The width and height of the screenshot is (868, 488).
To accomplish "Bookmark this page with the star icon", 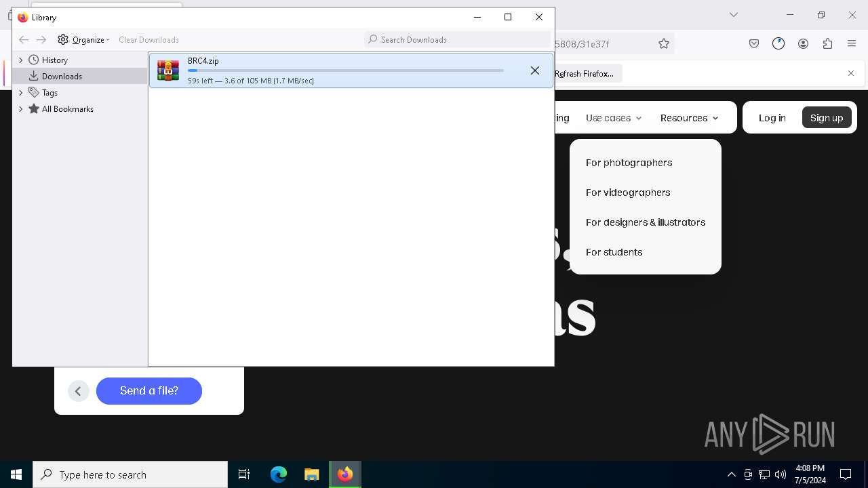I will click(664, 44).
